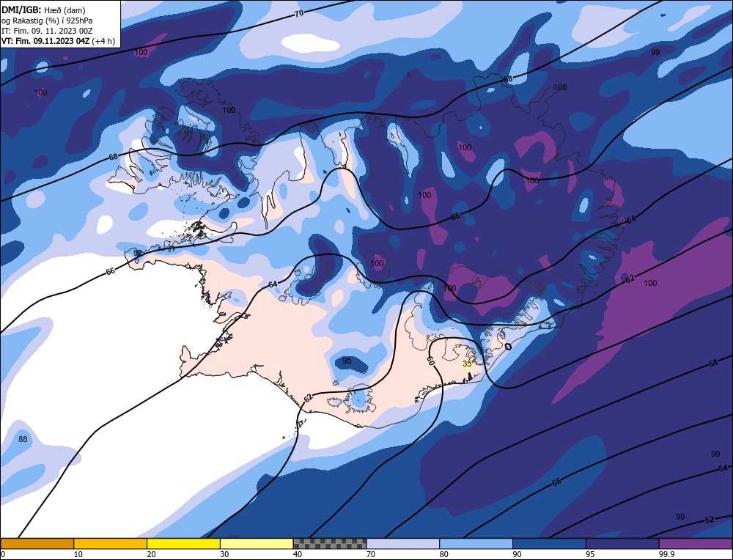Click the checkered 40-70 legend swatch
The width and height of the screenshot is (733, 560).
(x=330, y=543)
